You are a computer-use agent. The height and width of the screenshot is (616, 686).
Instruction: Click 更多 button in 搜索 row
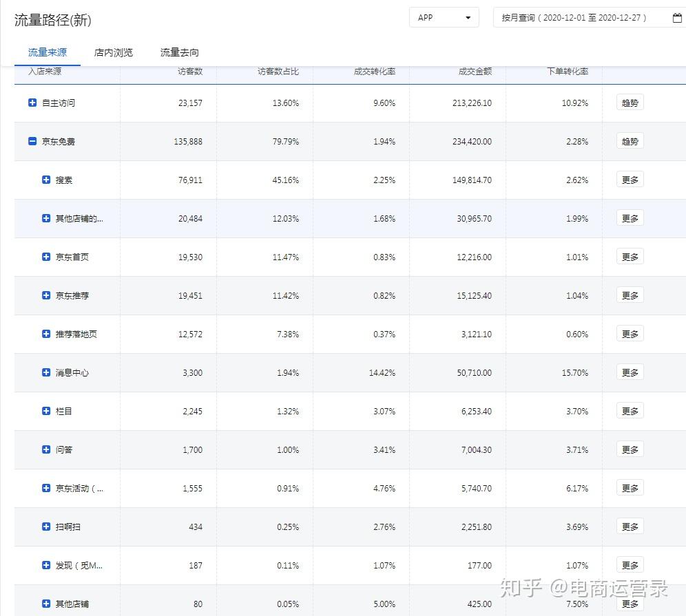tap(630, 180)
